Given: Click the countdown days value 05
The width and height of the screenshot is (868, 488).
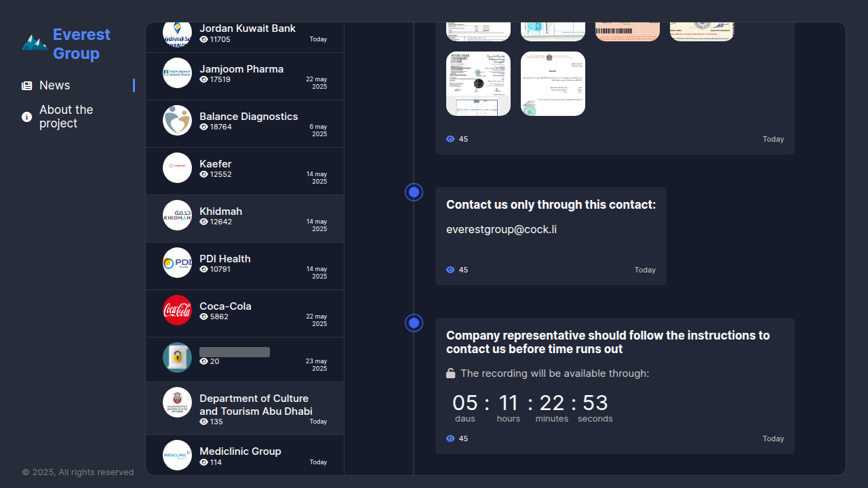Looking at the screenshot, I should (x=465, y=403).
